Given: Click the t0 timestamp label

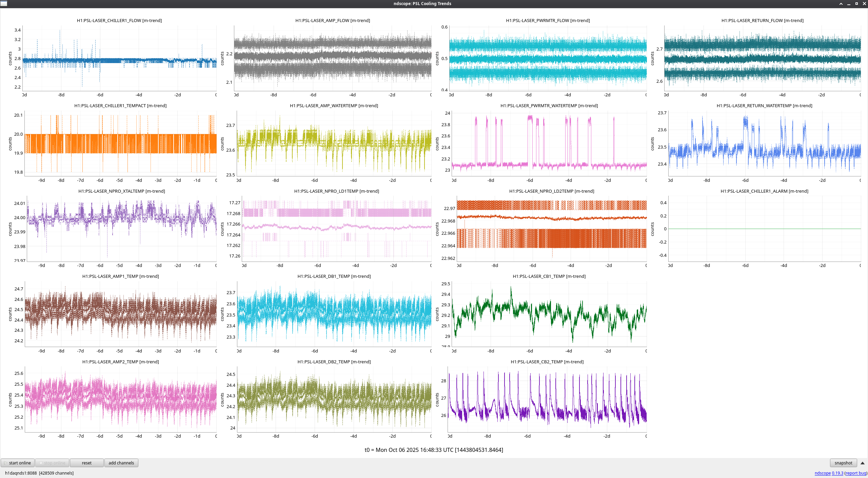Looking at the screenshot, I should [x=434, y=450].
